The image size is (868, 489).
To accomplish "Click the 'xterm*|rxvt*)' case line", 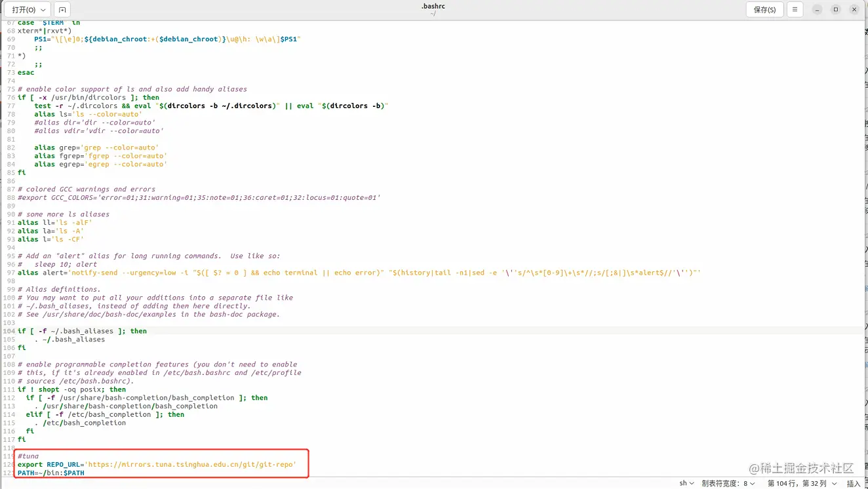I will pos(45,31).
